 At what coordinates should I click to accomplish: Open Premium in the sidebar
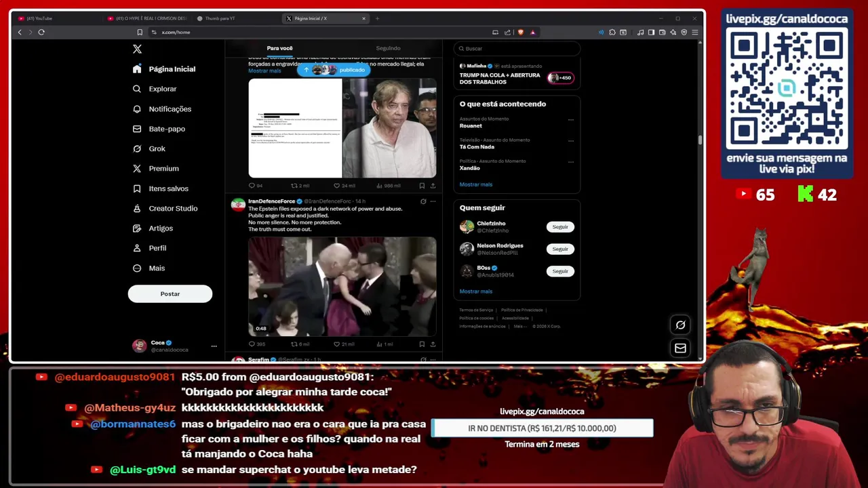(x=156, y=169)
